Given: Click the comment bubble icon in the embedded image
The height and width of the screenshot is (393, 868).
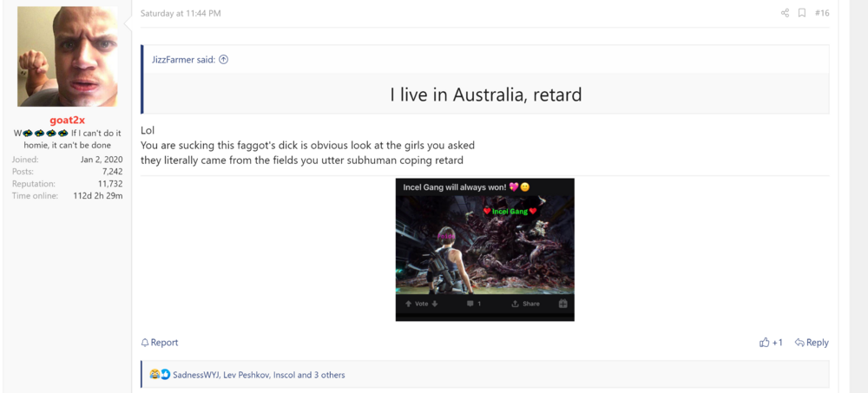Looking at the screenshot, I should click(x=470, y=304).
